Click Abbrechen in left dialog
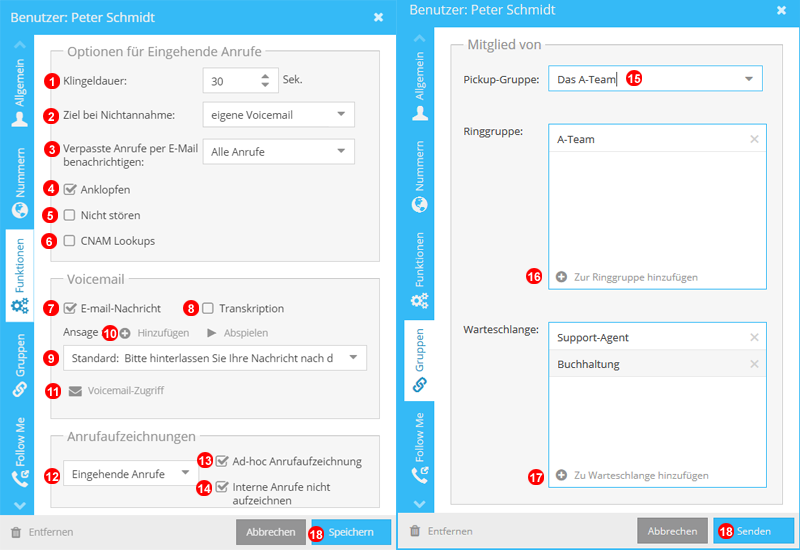800x550 pixels. (271, 532)
